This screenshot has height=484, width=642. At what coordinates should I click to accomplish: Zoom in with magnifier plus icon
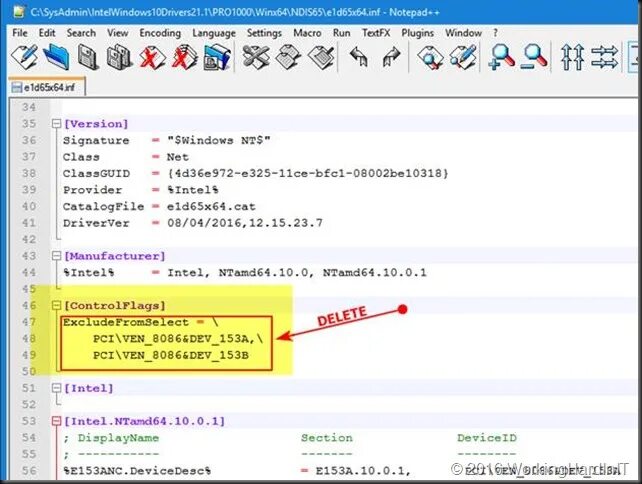pyautogui.click(x=501, y=57)
